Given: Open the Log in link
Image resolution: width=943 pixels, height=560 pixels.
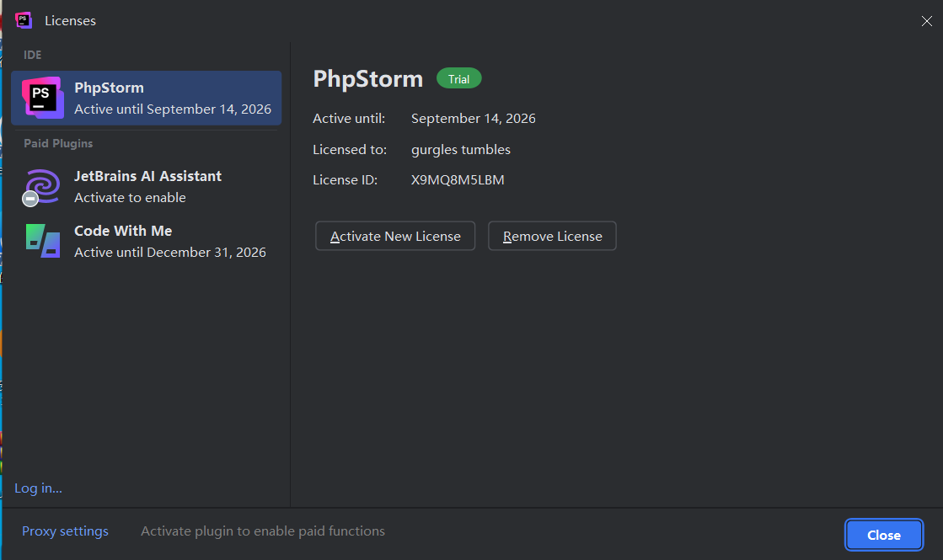Looking at the screenshot, I should 39,488.
